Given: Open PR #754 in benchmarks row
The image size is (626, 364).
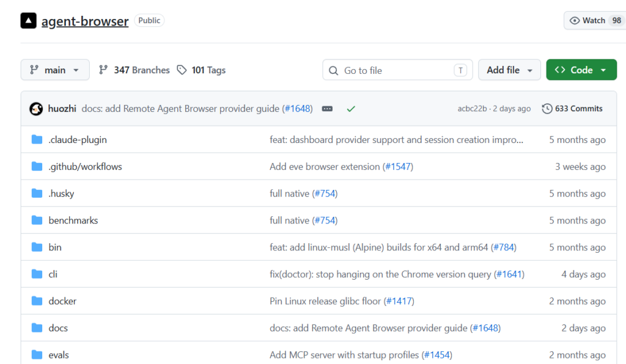Looking at the screenshot, I should coord(325,220).
